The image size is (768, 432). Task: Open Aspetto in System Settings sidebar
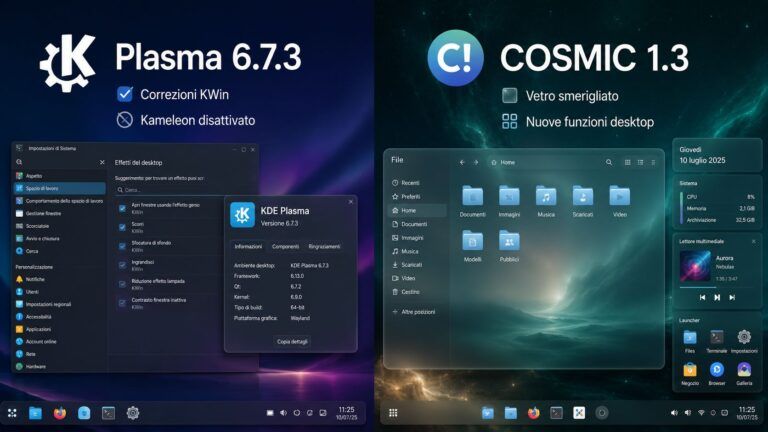pos(59,175)
